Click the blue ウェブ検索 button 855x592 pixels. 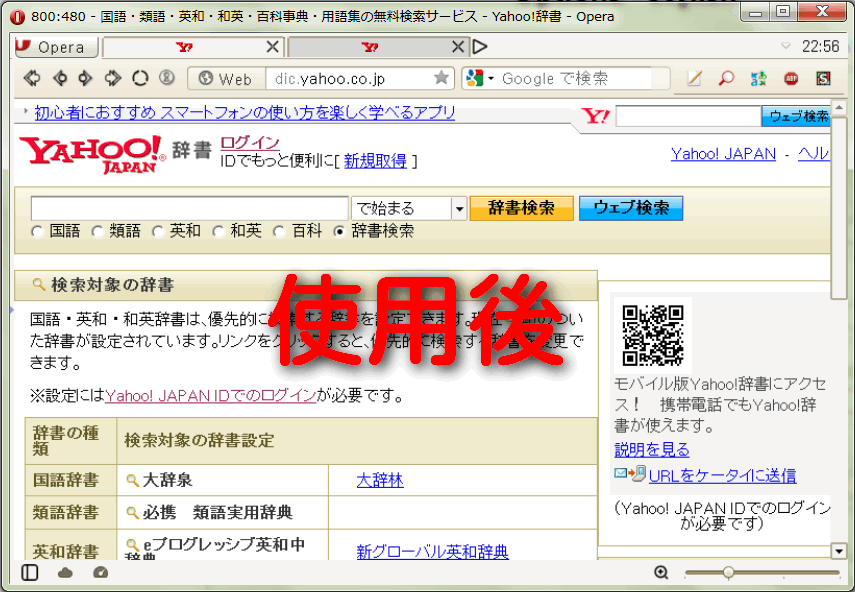pos(631,208)
